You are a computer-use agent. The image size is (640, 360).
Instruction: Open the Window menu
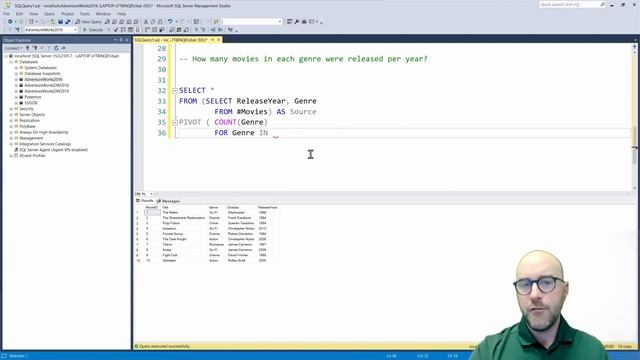pyautogui.click(x=103, y=14)
